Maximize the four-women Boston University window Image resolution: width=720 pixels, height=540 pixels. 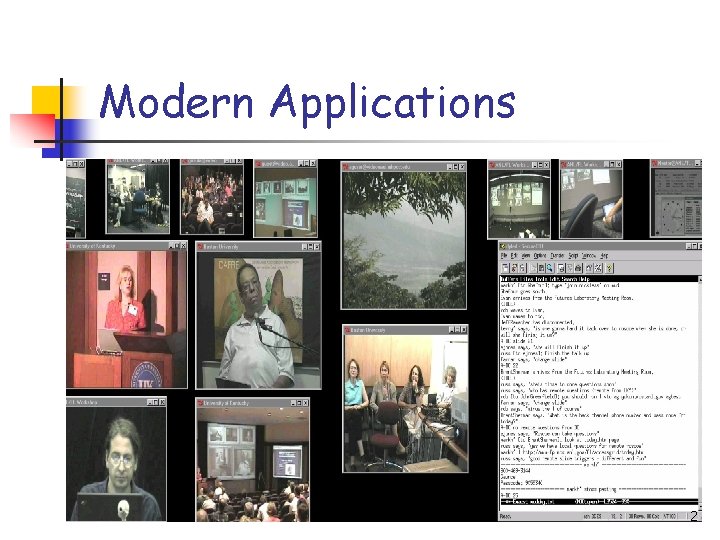(x=458, y=330)
